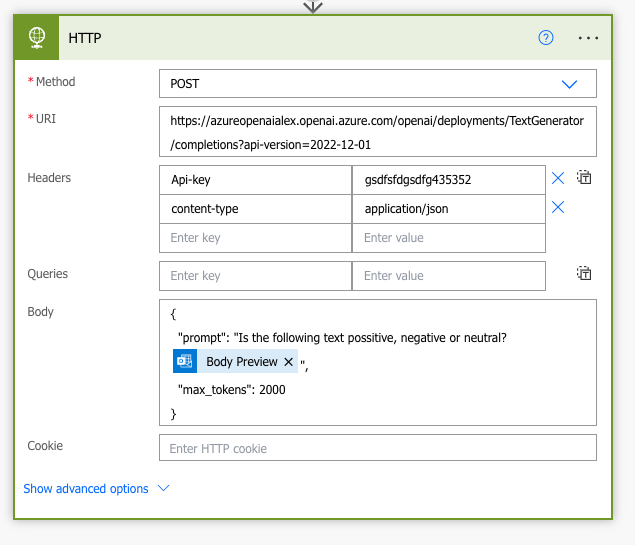The image size is (635, 545).
Task: Select the Api-key header key field
Action: [255, 180]
